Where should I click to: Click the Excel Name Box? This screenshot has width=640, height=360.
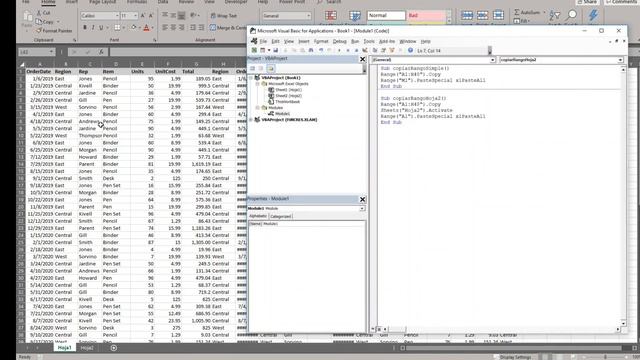36,52
